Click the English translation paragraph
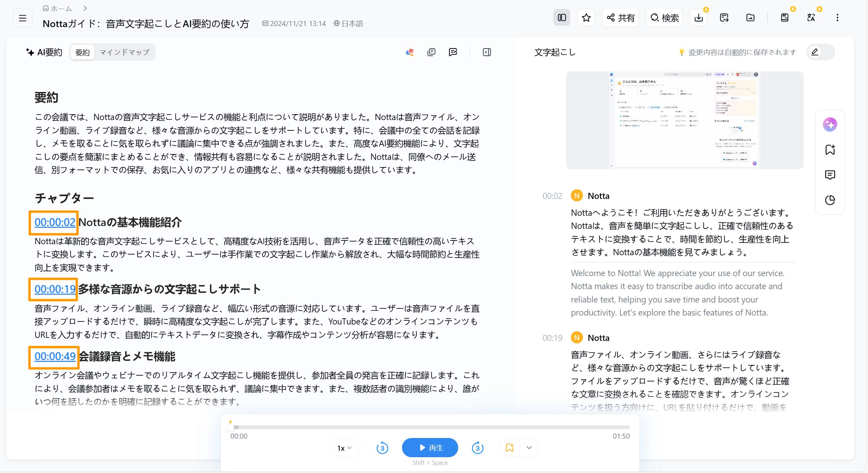The width and height of the screenshot is (868, 473). click(x=678, y=293)
